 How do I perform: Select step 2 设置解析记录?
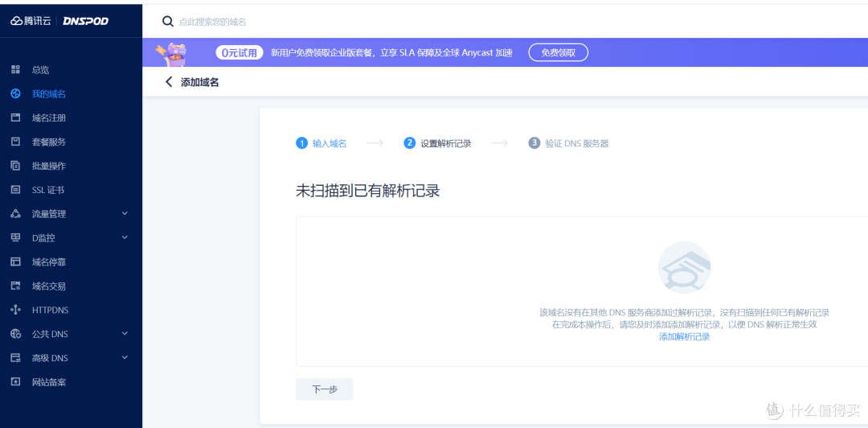pyautogui.click(x=438, y=143)
